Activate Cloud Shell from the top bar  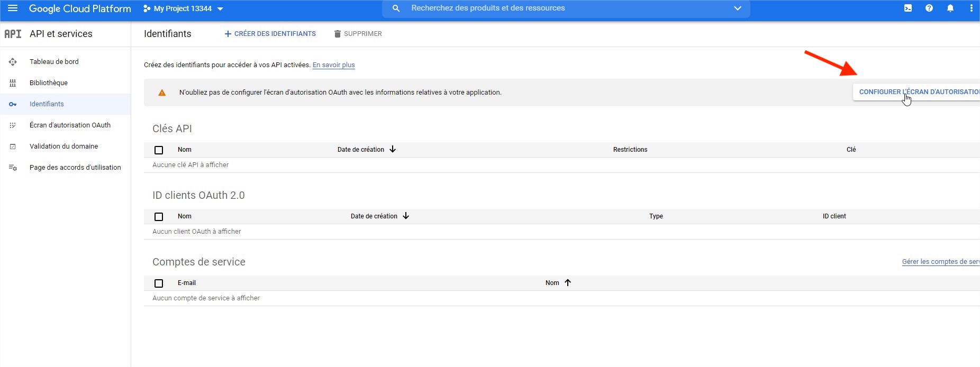pyautogui.click(x=908, y=8)
